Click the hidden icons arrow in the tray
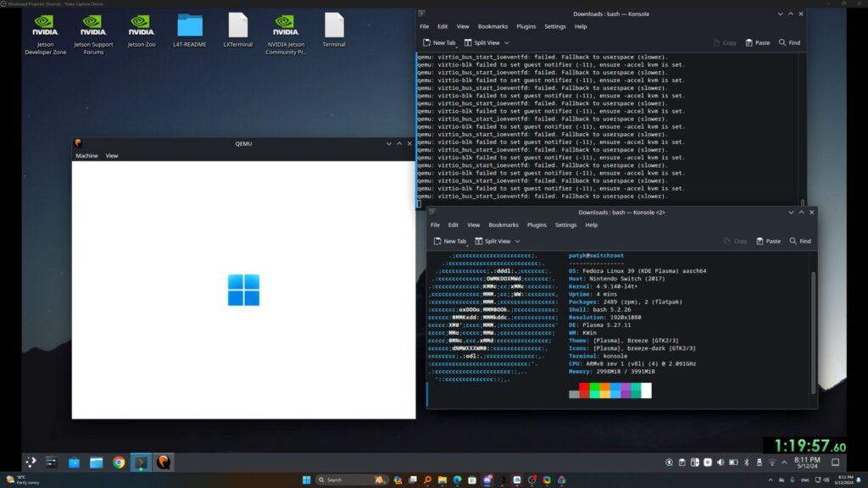This screenshot has height=488, width=868. (783, 462)
